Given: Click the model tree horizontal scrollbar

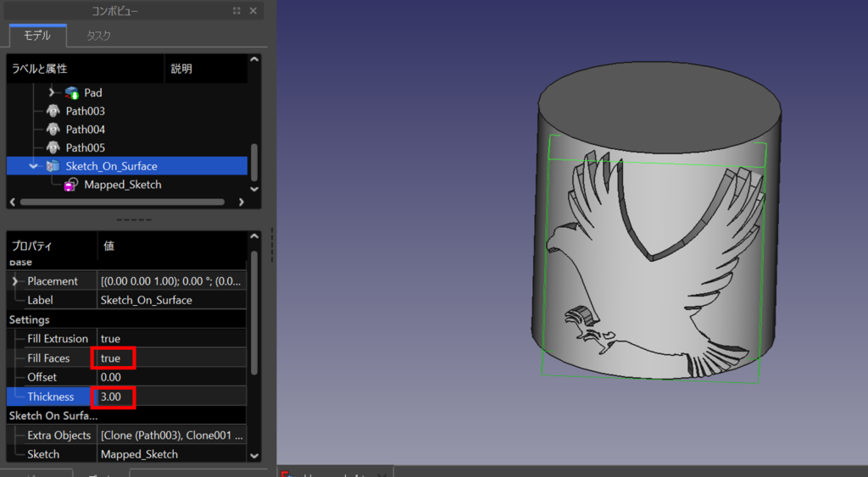Looking at the screenshot, I should point(121,202).
